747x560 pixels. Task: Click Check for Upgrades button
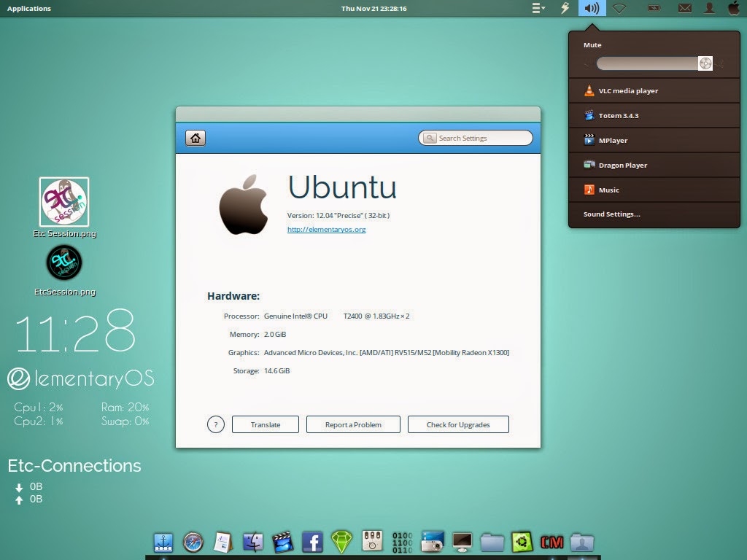pyautogui.click(x=458, y=424)
